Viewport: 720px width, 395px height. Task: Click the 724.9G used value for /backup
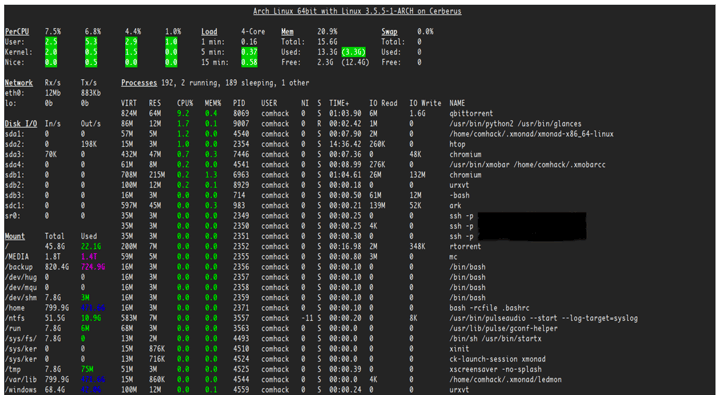(93, 267)
